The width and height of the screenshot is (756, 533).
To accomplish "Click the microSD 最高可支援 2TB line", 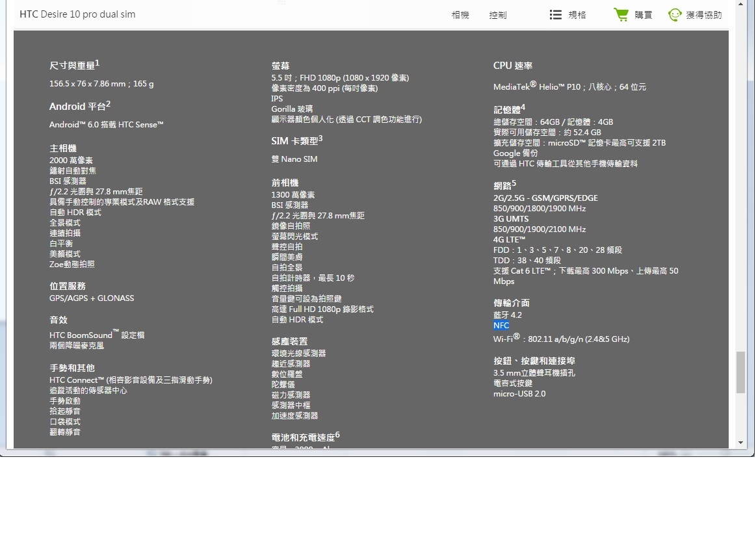I will 579,143.
